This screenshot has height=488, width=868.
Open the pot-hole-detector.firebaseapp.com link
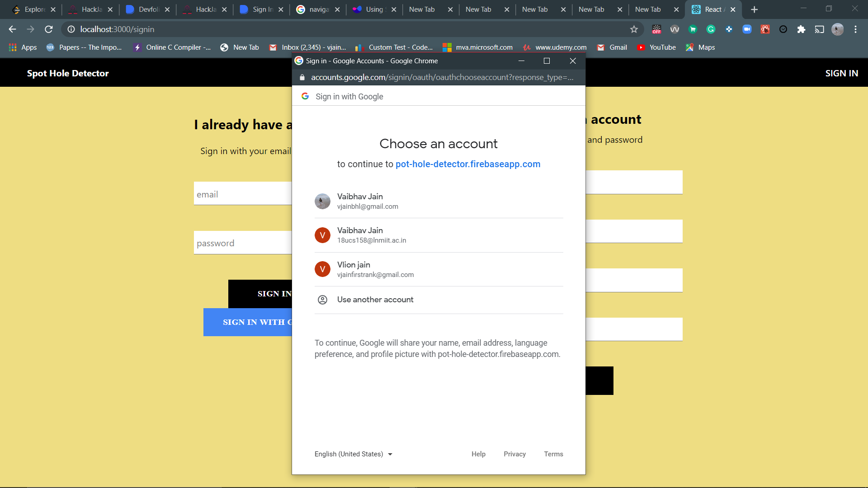coord(468,164)
